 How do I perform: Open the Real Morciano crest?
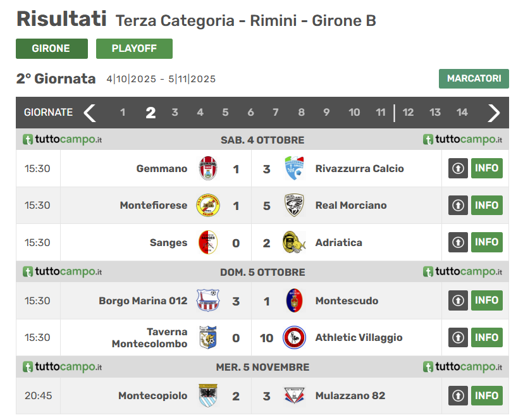point(294,205)
